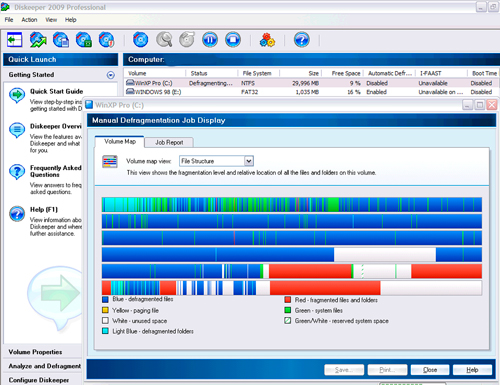This screenshot has height=385, width=500.
Task: Click the automatic defragmentation disk toolbar icon
Action: pos(84,40)
